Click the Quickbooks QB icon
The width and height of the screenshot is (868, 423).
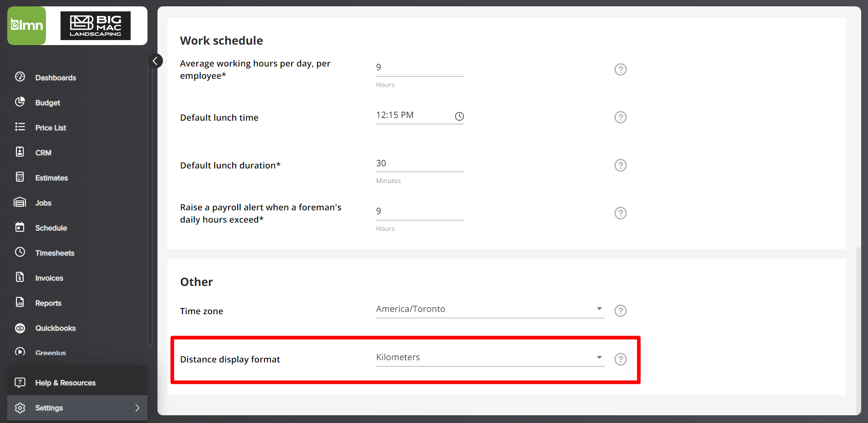pyautogui.click(x=20, y=328)
